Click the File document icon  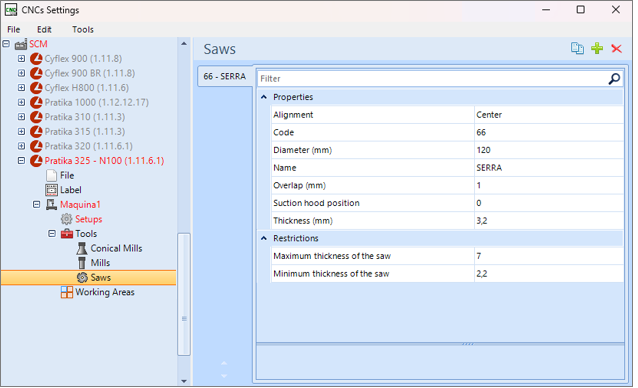51,175
